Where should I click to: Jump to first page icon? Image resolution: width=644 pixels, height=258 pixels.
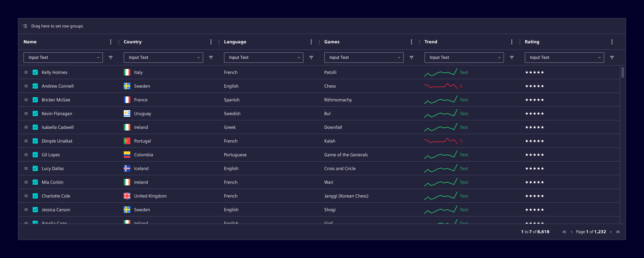pos(564,232)
